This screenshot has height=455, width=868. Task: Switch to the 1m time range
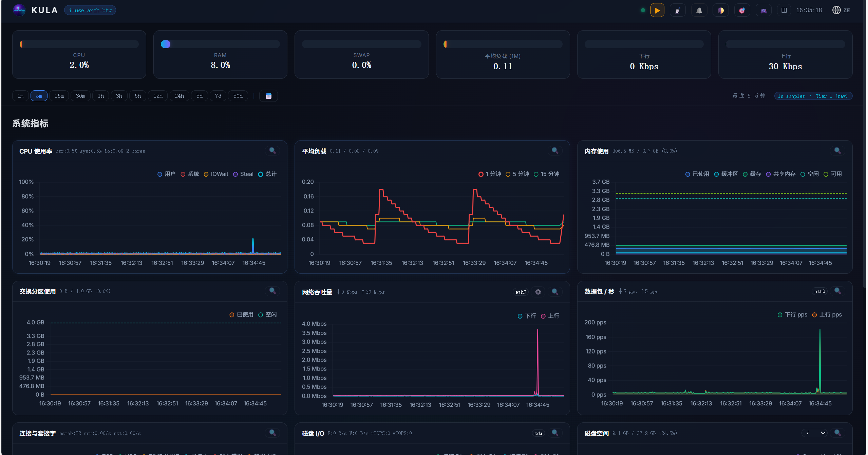click(x=20, y=96)
